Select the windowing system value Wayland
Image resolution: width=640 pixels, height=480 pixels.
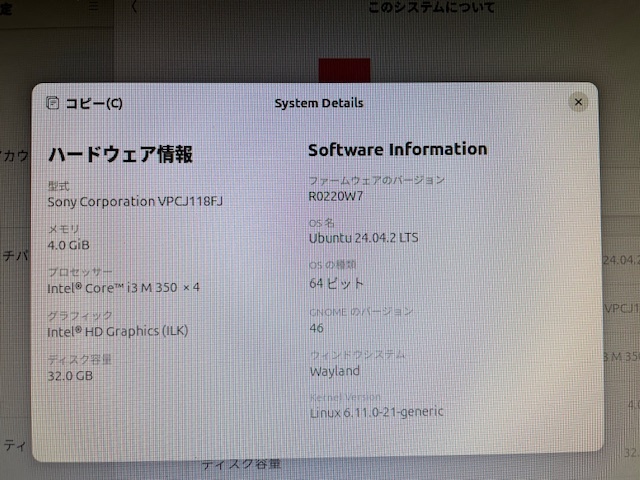[x=335, y=371]
